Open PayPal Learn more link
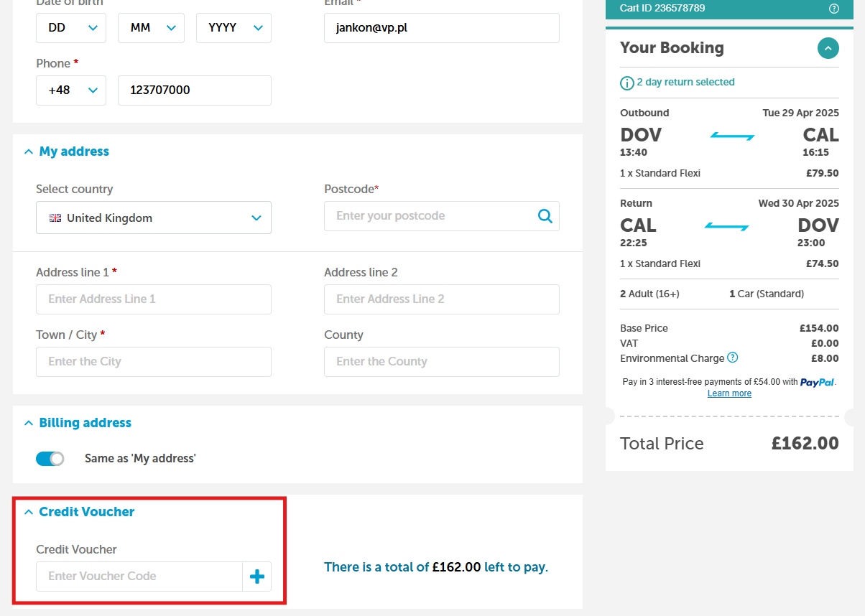The width and height of the screenshot is (865, 616). click(x=729, y=393)
